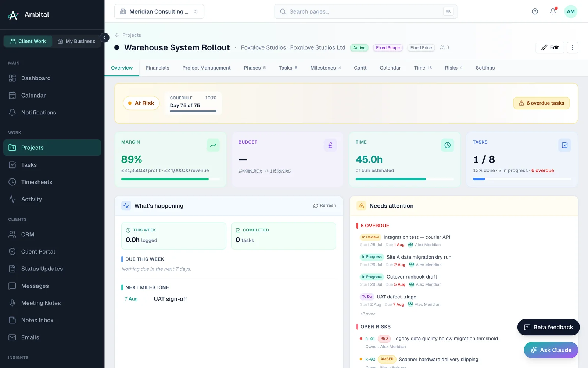Open risk R-01 Legacy data quality
The image size is (588, 368).
445,339
